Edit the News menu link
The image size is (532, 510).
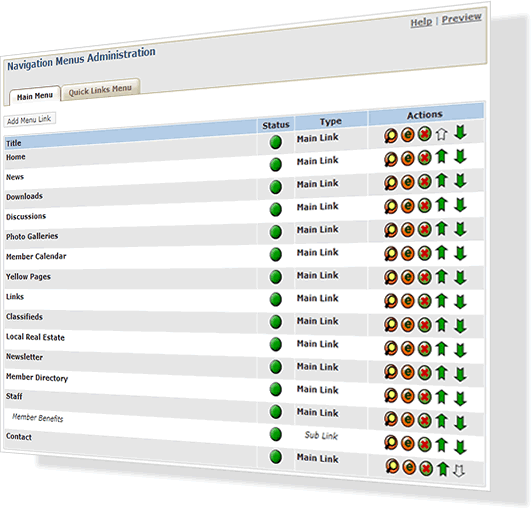point(407,158)
